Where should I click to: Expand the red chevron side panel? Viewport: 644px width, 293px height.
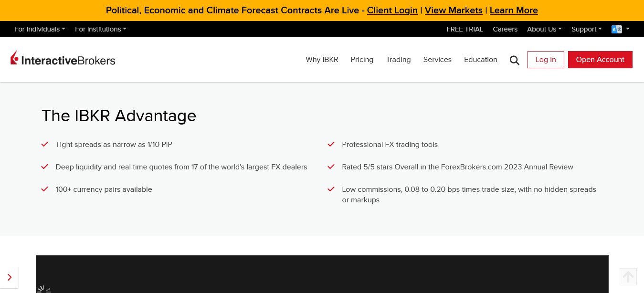[x=9, y=277]
